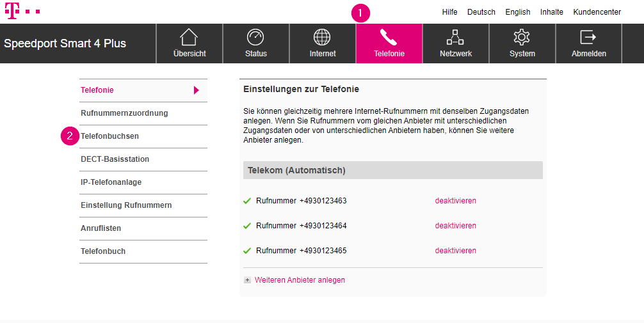Select the Telefonie phone handset icon
Image resolution: width=644 pixels, height=323 pixels.
pyautogui.click(x=389, y=37)
